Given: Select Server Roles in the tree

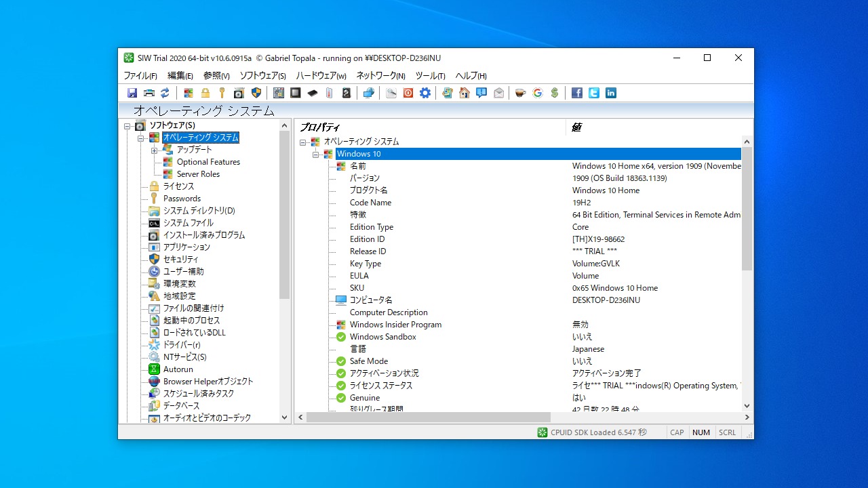Looking at the screenshot, I should click(x=198, y=174).
